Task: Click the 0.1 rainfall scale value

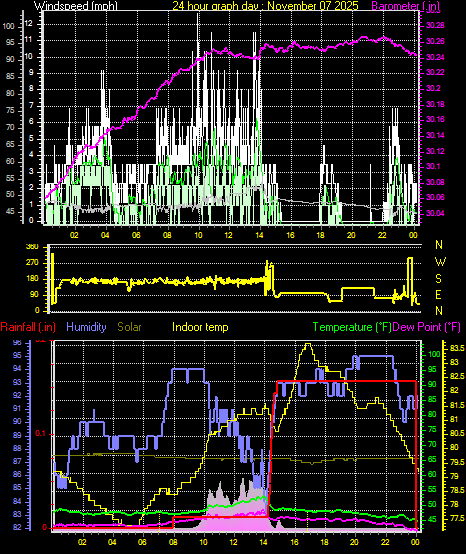Action: click(x=41, y=434)
